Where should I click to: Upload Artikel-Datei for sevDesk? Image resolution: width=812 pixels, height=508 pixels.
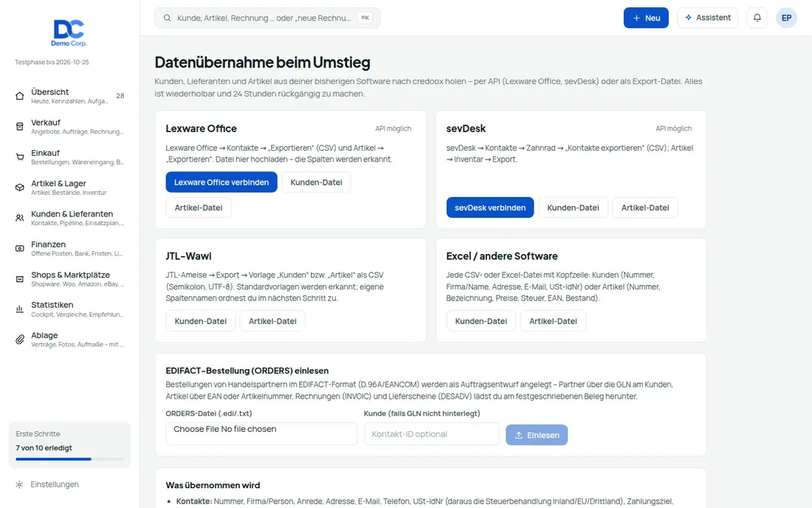tap(644, 207)
